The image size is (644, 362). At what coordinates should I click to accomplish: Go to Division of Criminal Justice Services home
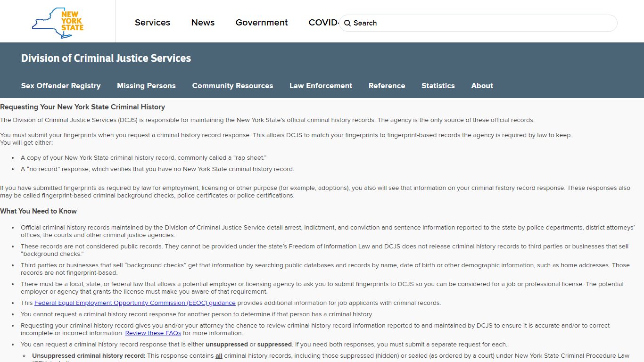(106, 58)
